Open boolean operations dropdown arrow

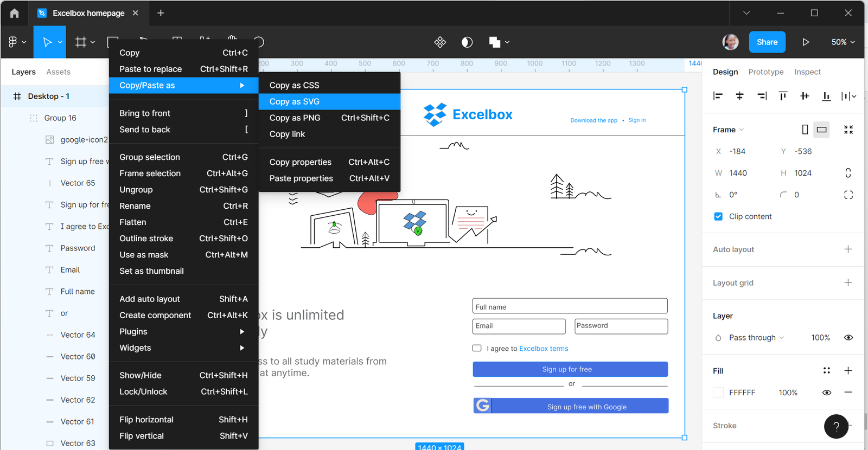[x=507, y=42]
